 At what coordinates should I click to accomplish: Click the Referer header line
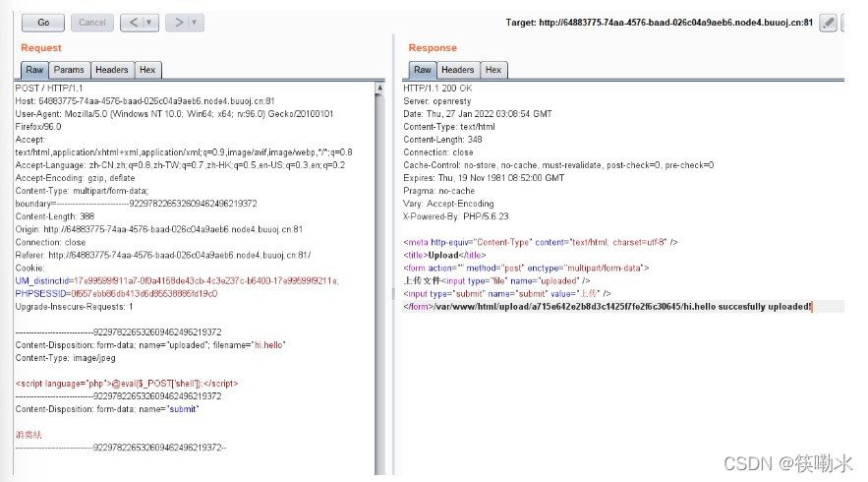tap(163, 255)
